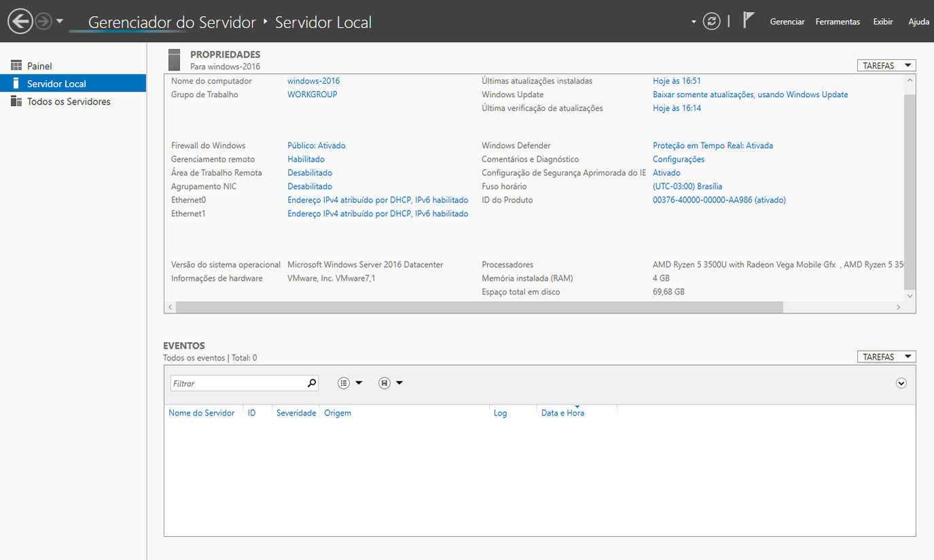Open the TAREFAS dropdown in Propriedades
934x560 pixels.
coord(886,66)
